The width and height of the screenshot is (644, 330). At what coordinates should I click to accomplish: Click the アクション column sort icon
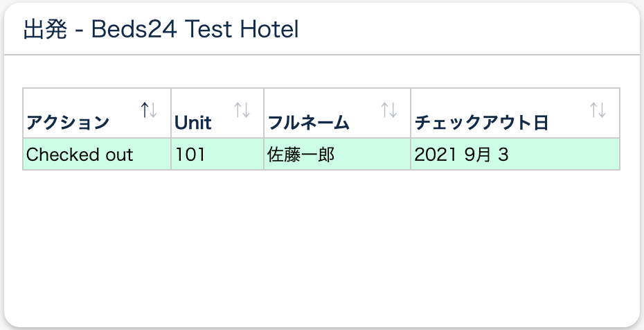point(149,110)
